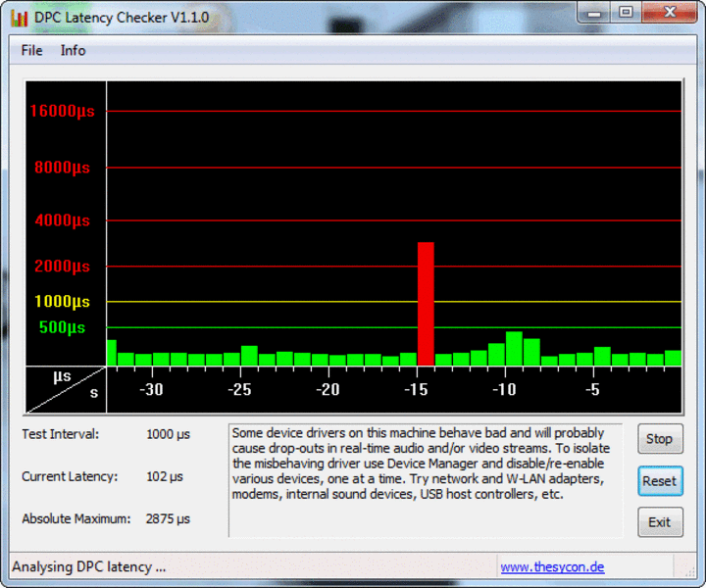This screenshot has width=706, height=588.
Task: Click the tallest green bar near -10
Action: (x=514, y=349)
